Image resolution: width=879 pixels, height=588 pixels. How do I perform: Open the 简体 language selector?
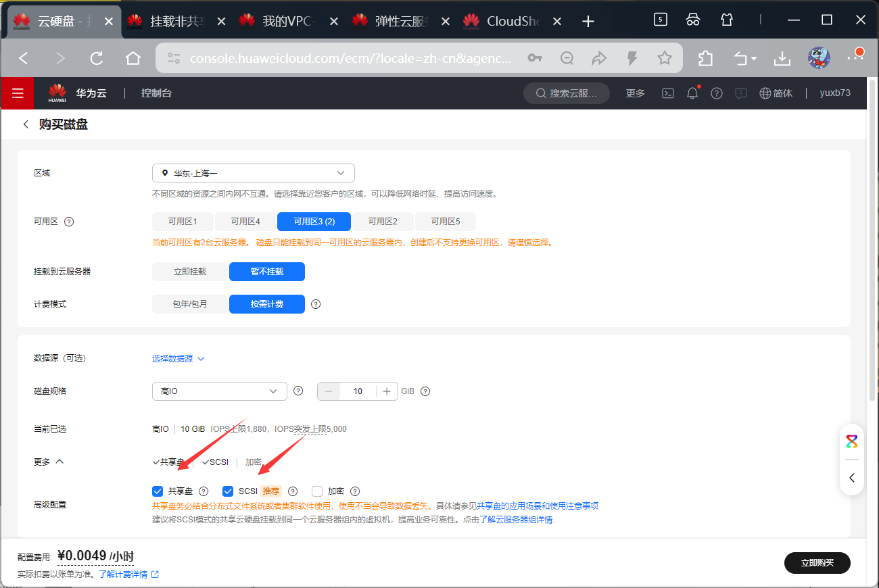coord(776,93)
